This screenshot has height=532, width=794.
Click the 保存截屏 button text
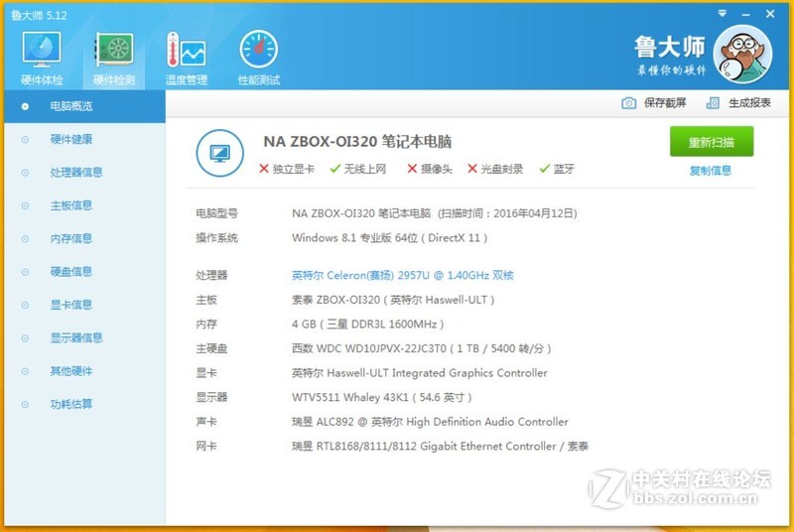[x=665, y=103]
